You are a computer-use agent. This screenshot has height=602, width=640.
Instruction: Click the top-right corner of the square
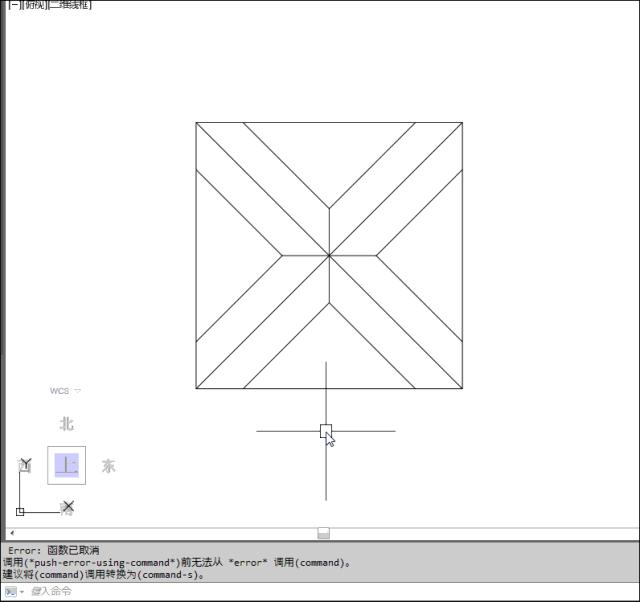(462, 123)
